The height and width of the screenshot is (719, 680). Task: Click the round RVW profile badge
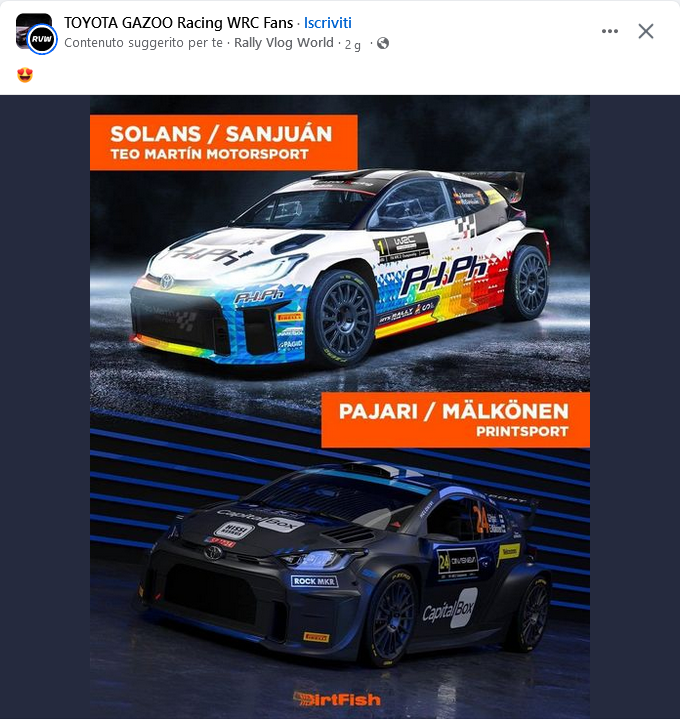tap(42, 39)
